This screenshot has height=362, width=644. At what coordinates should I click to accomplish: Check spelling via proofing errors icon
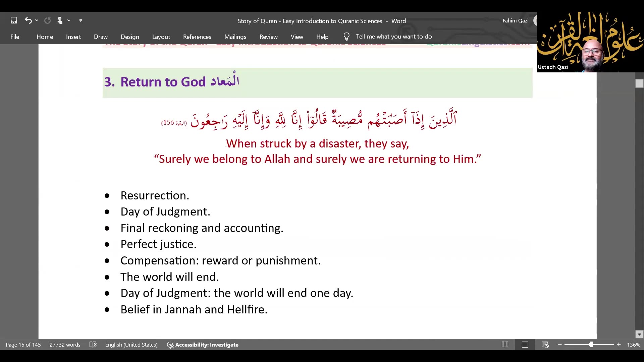pyautogui.click(x=93, y=344)
